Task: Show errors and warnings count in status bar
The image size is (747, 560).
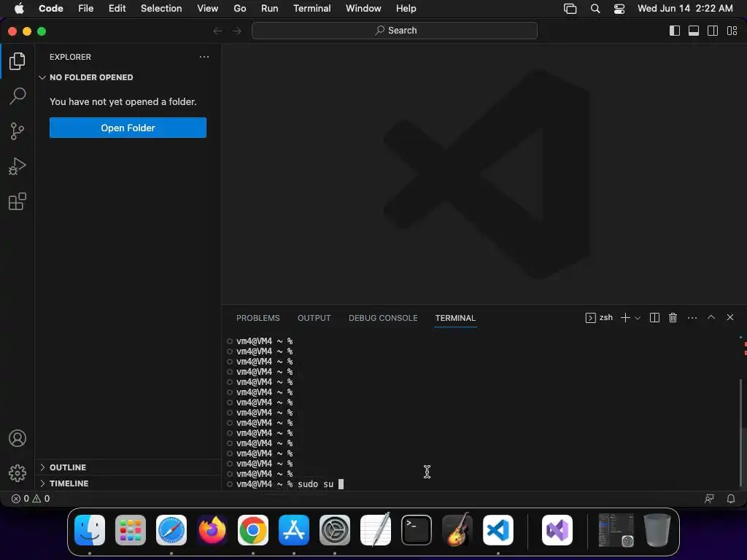Action: [31, 499]
